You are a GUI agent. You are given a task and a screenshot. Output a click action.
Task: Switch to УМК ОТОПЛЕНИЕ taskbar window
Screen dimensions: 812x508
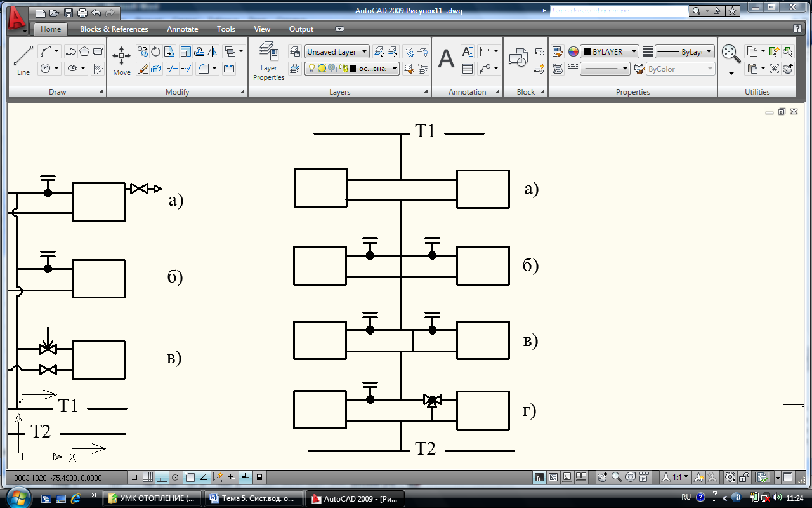coord(152,498)
